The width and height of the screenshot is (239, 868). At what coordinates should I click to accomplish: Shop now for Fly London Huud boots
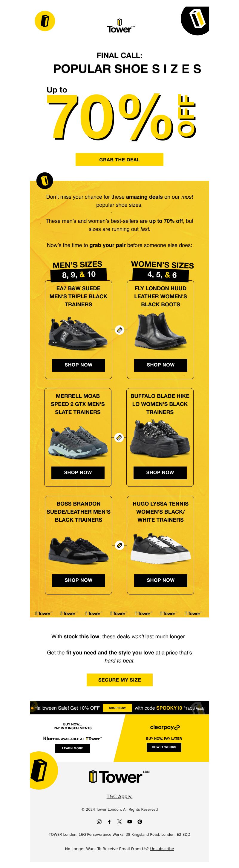[161, 365]
